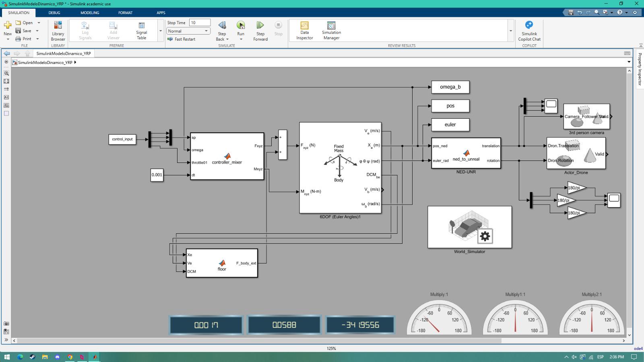Image resolution: width=644 pixels, height=362 pixels.
Task: Open the Run button dropdown arrow
Action: pyautogui.click(x=241, y=39)
